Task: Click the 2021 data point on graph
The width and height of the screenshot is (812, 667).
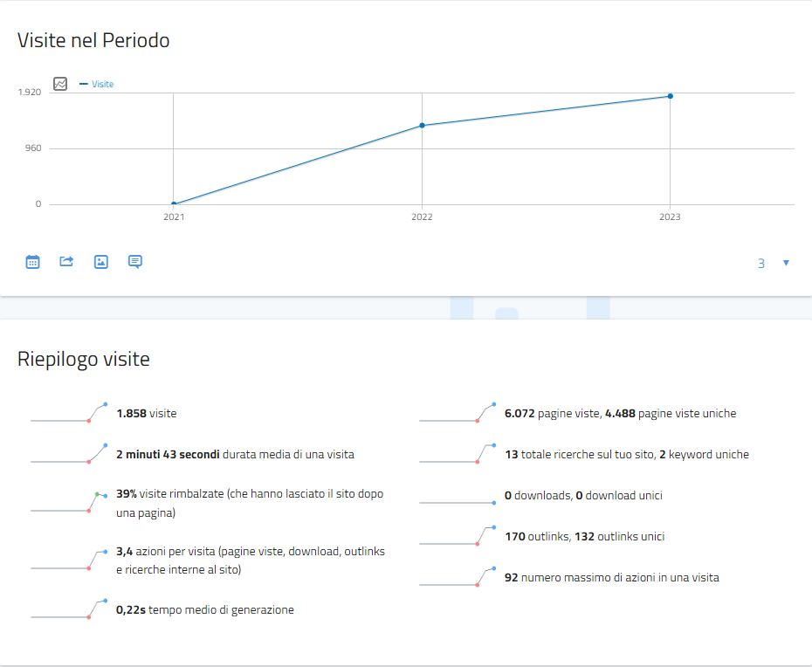Action: tap(174, 203)
